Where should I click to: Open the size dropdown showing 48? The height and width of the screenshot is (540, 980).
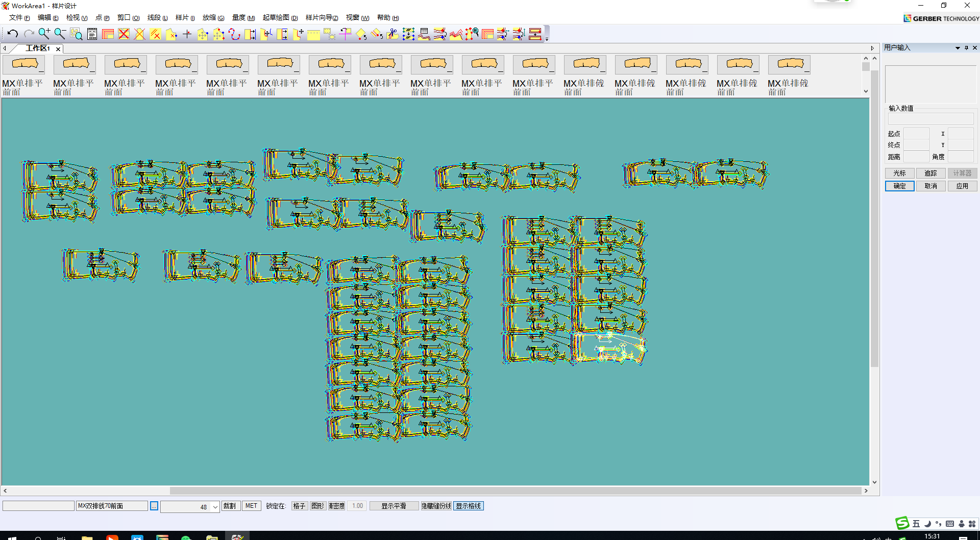[x=215, y=507]
